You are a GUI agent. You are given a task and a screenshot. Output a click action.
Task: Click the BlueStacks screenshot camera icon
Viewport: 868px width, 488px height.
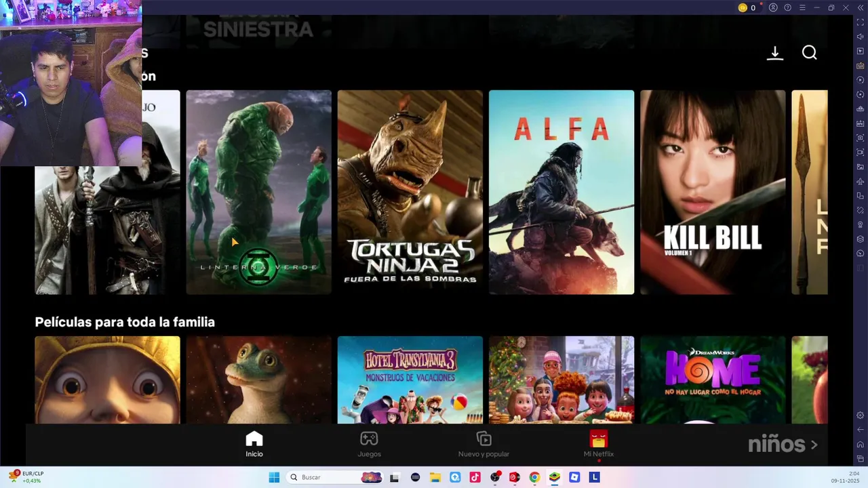tap(861, 138)
